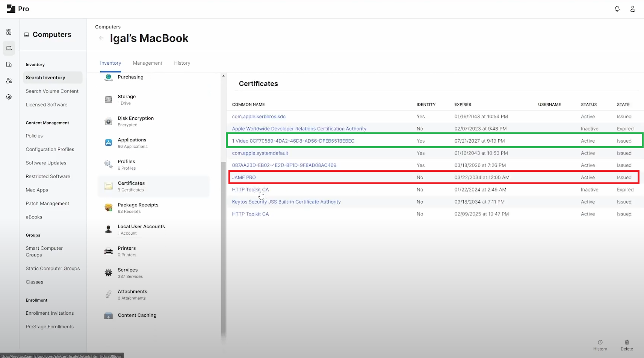Click the Package Receipts box icon

109,208
